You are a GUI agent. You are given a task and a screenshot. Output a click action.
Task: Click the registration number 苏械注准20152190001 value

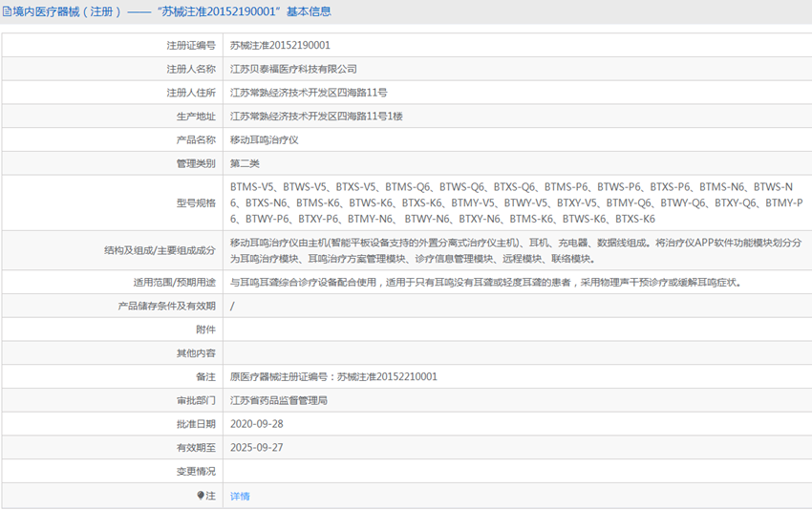click(280, 45)
